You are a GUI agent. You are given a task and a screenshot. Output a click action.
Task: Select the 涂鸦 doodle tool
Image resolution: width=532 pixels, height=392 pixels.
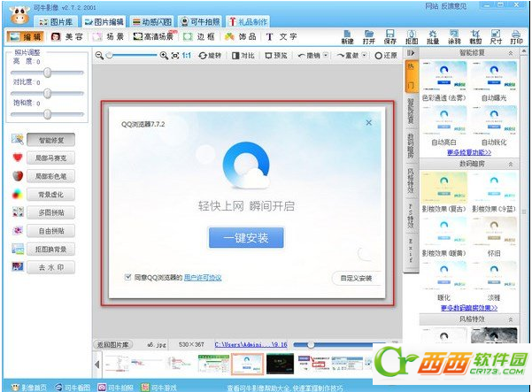[x=454, y=37]
